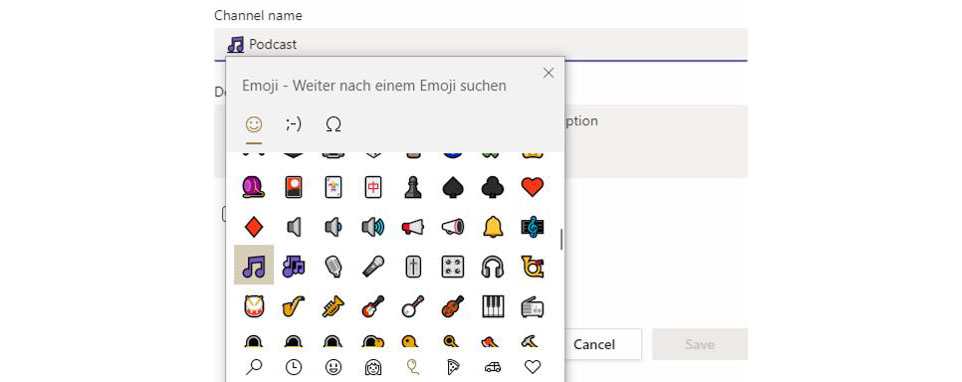
Task: Focus the Channel name input field
Action: pyautogui.click(x=481, y=44)
